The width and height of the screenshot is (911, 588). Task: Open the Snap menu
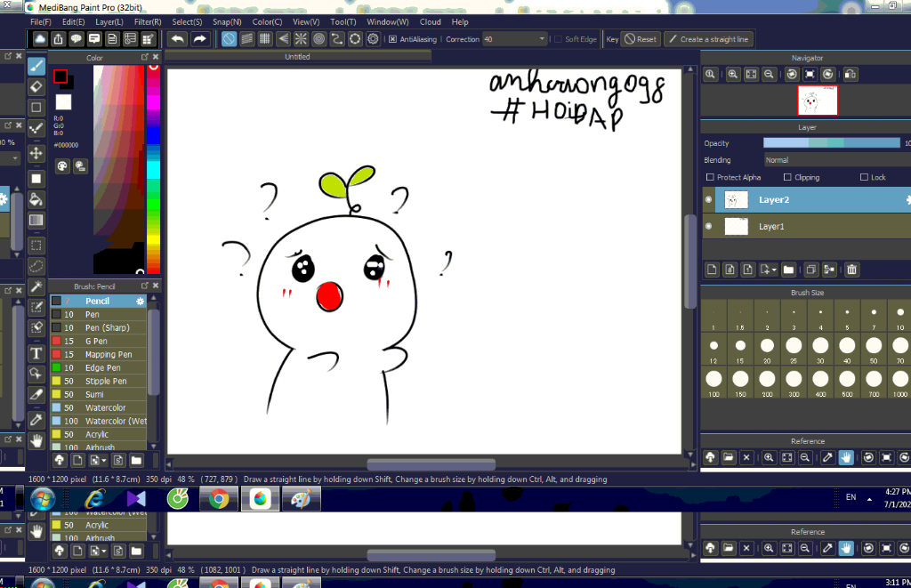tap(227, 22)
